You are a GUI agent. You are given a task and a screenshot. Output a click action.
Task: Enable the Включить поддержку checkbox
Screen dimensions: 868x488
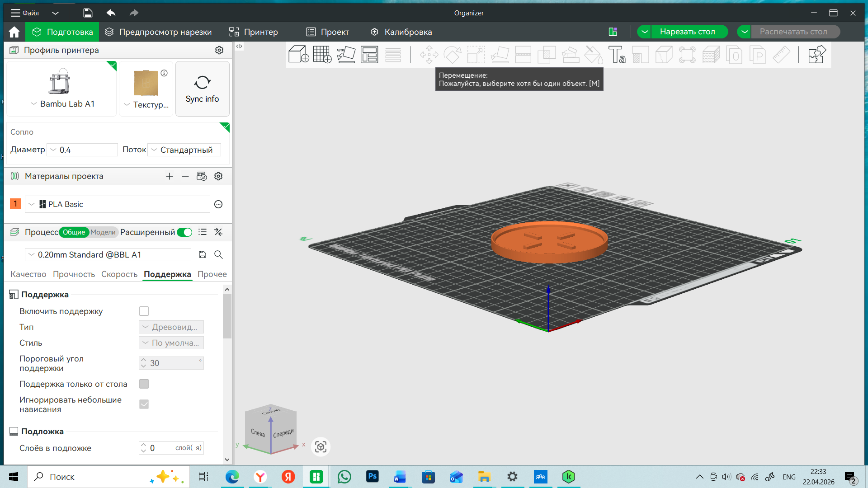pyautogui.click(x=144, y=311)
